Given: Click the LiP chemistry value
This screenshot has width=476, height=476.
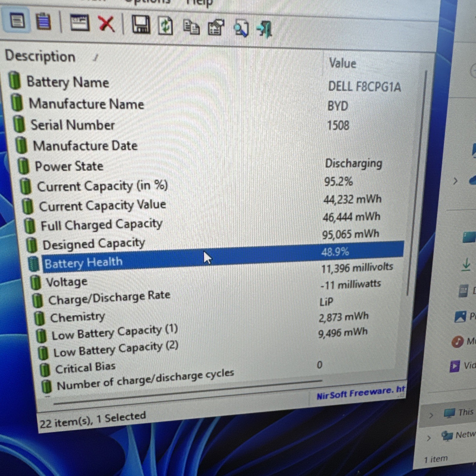Looking at the screenshot, I should [326, 302].
